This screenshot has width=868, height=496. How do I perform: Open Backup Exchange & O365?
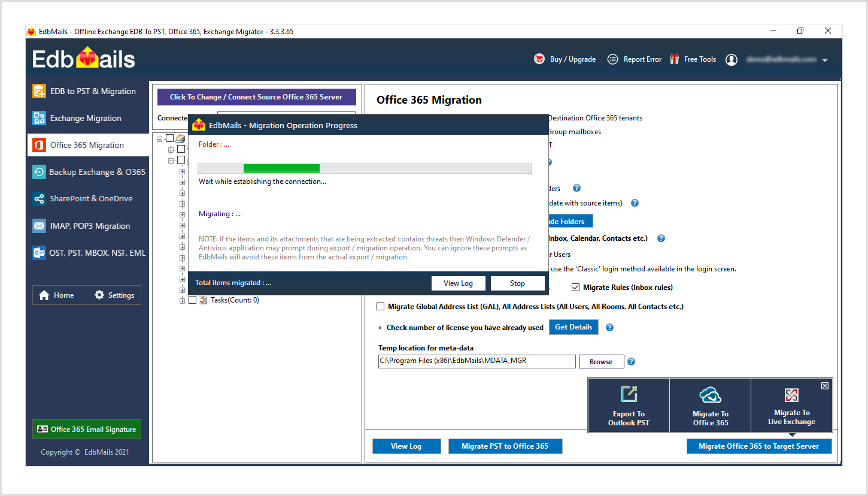[x=88, y=172]
